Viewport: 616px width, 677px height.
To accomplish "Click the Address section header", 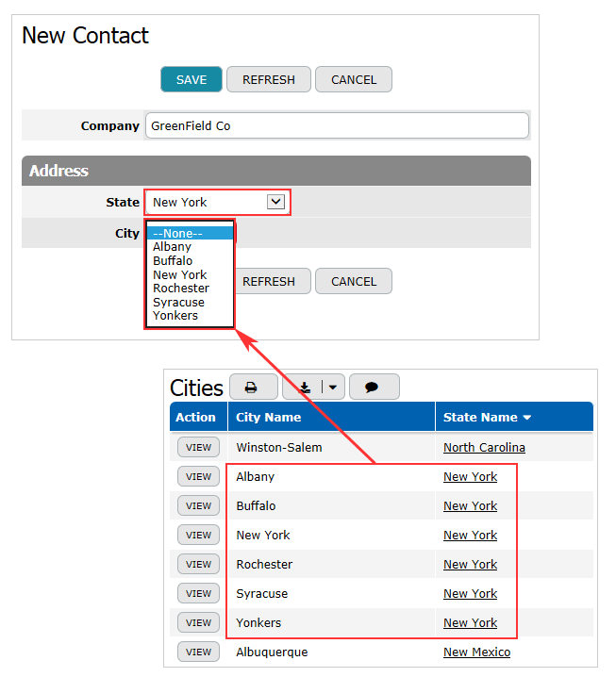I will pyautogui.click(x=276, y=171).
